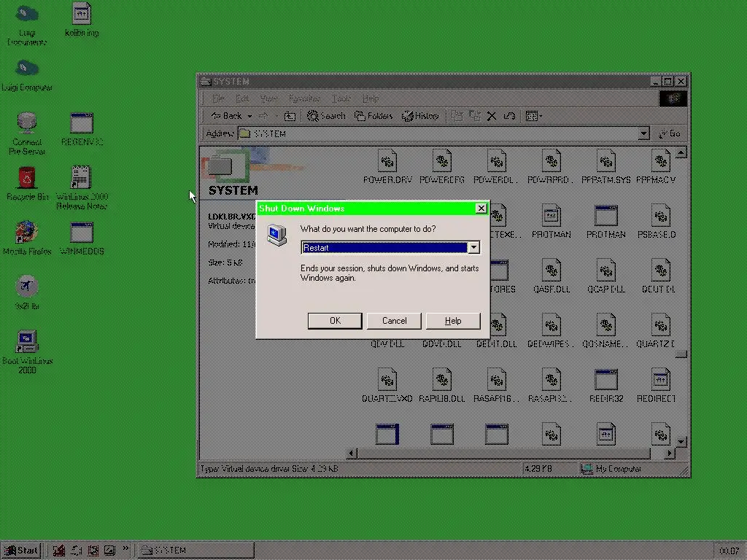Open Tools menu in SYSTEM window
Viewport: 747px width, 560px height.
(x=341, y=98)
